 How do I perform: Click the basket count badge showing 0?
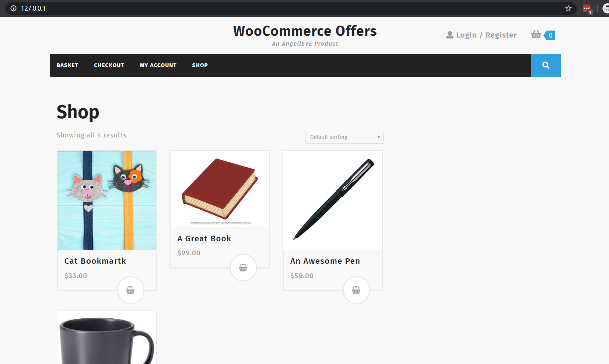coord(549,35)
